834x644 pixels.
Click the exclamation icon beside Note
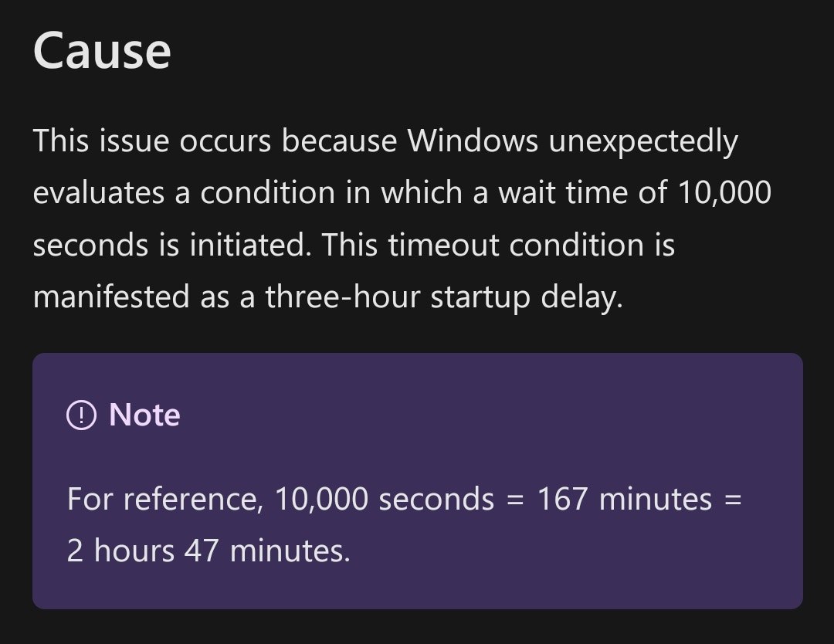(x=81, y=416)
